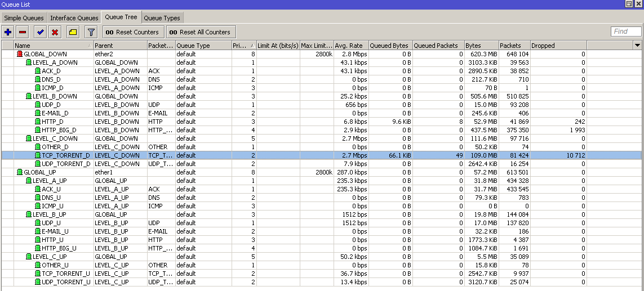Viewport: 644px width, 291px height.
Task: Click the 9.6 KiB queued bytes cell
Action: point(390,122)
